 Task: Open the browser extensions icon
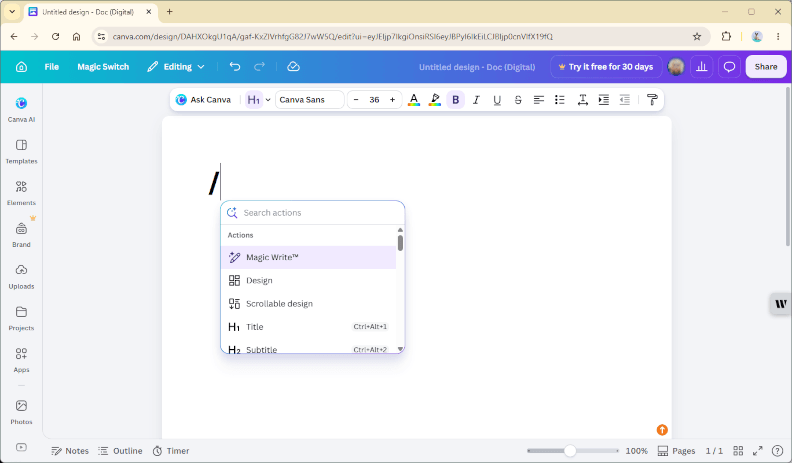(x=726, y=36)
